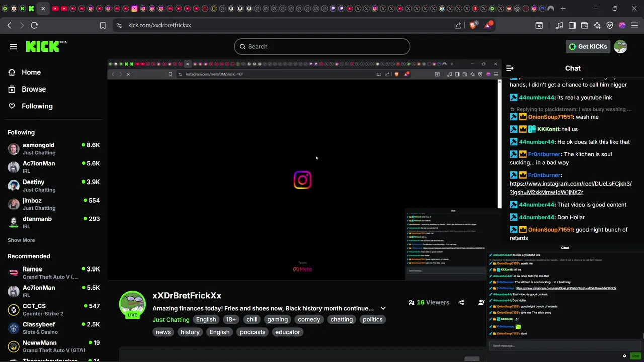The height and width of the screenshot is (362, 644).
Task: Open the browser main menu icon
Action: pyautogui.click(x=634, y=25)
